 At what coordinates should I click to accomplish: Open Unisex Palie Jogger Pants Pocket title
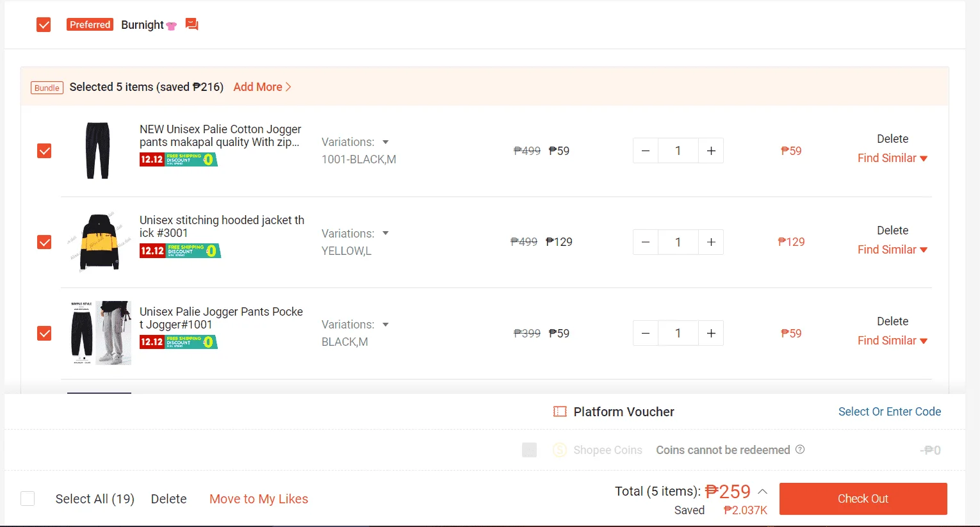click(221, 318)
